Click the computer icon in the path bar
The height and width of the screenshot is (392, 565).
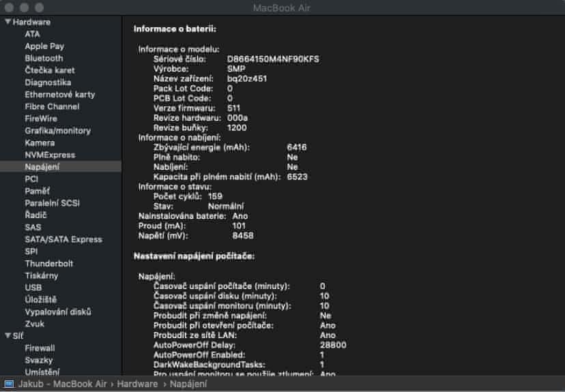click(8, 385)
